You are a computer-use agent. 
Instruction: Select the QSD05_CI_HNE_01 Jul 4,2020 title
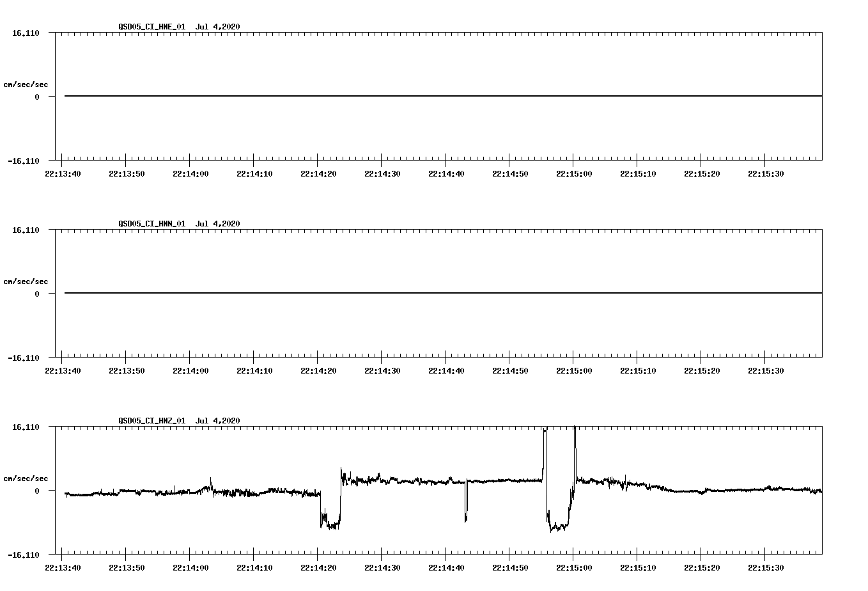(x=179, y=26)
